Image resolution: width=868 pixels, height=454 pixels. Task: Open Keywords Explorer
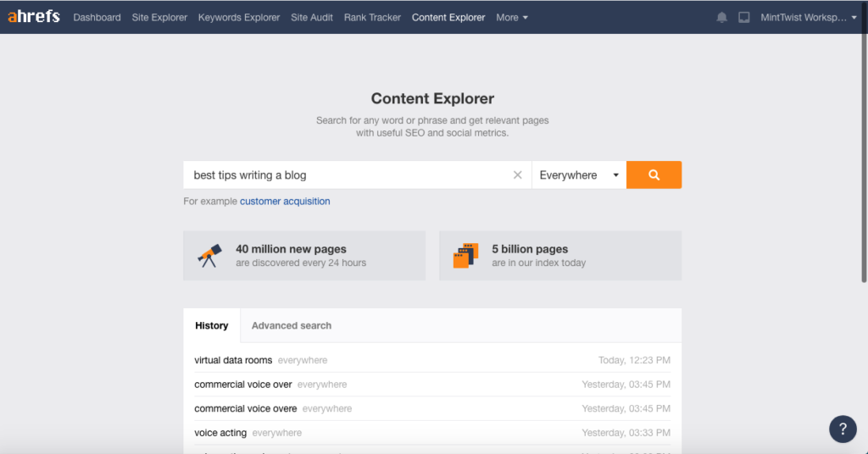239,18
